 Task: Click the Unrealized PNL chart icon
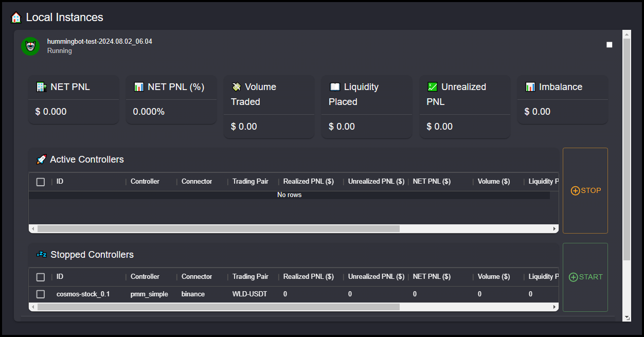pyautogui.click(x=433, y=87)
